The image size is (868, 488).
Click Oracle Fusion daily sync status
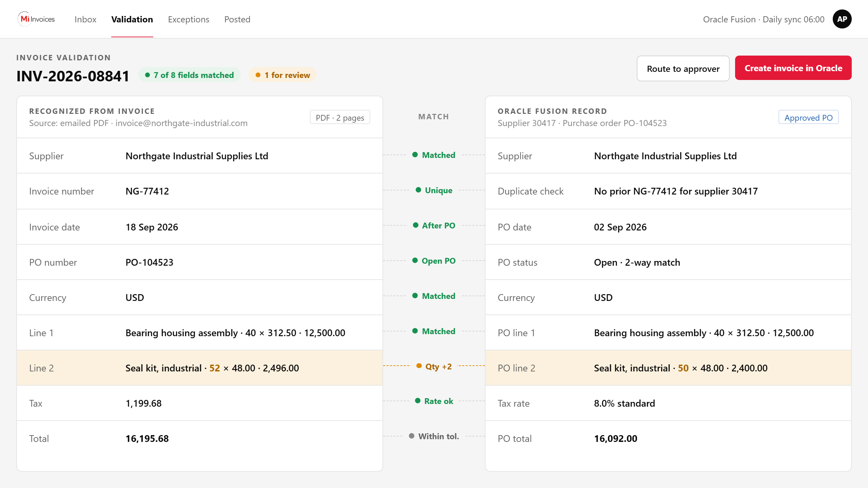tap(764, 19)
